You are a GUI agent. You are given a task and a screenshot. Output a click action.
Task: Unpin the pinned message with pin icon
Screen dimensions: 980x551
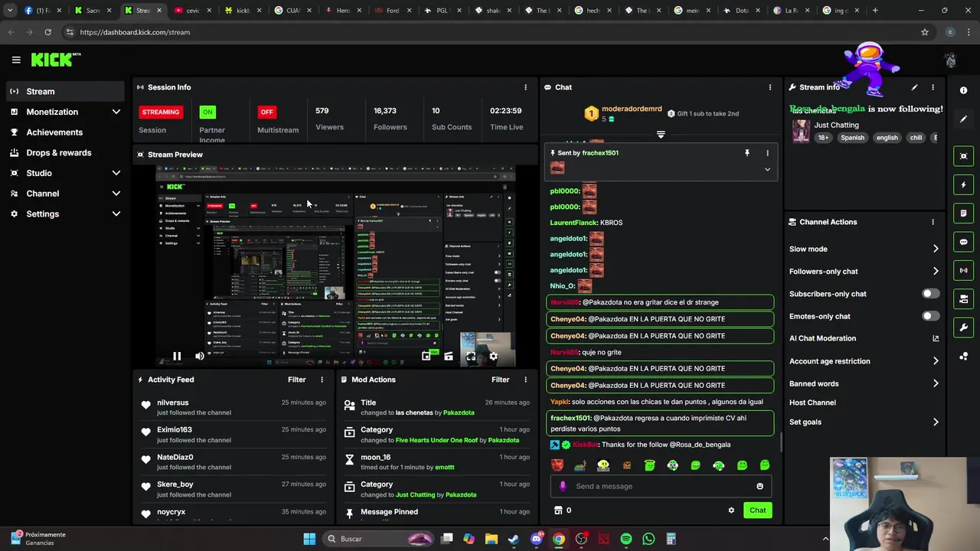(747, 153)
